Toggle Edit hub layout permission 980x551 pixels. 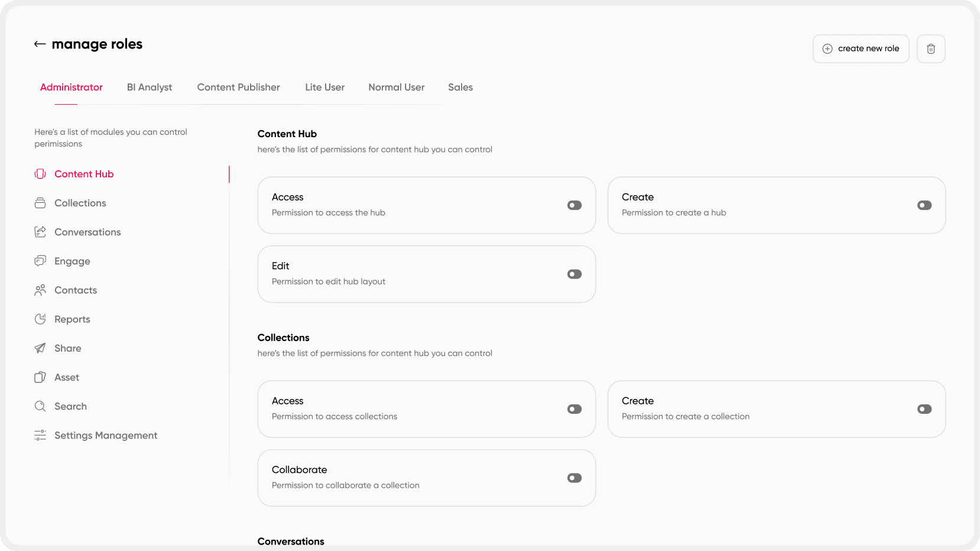575,274
